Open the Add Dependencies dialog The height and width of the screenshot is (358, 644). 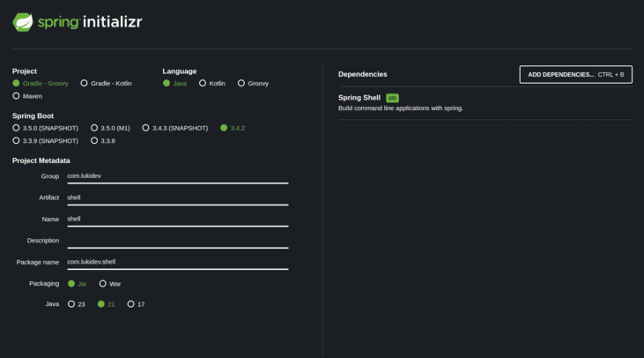tap(575, 74)
